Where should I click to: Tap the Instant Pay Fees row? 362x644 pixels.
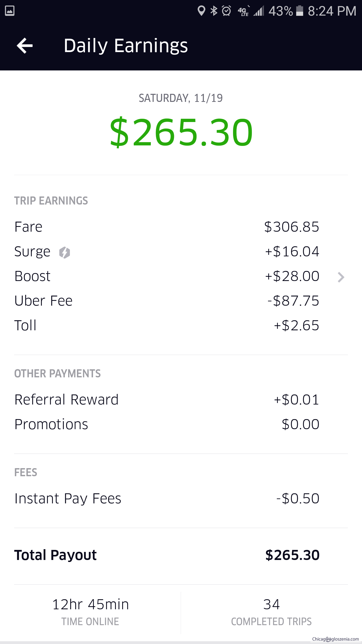tap(166, 498)
